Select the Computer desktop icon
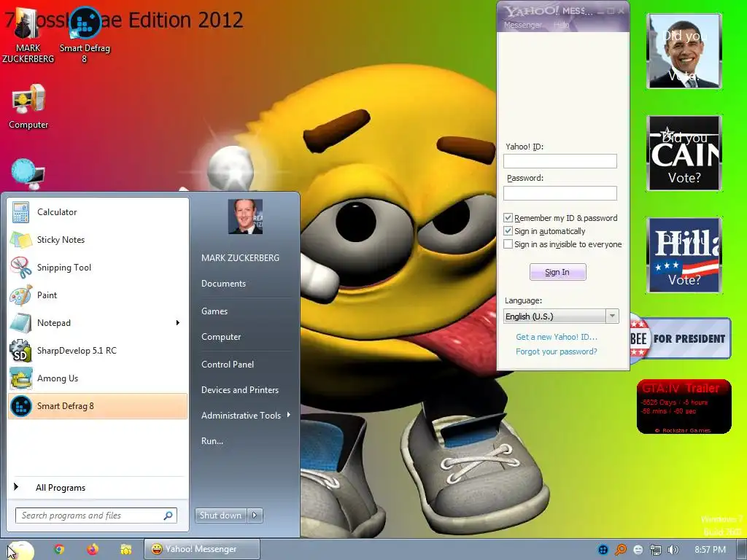Image resolution: width=747 pixels, height=560 pixels. 28,107
